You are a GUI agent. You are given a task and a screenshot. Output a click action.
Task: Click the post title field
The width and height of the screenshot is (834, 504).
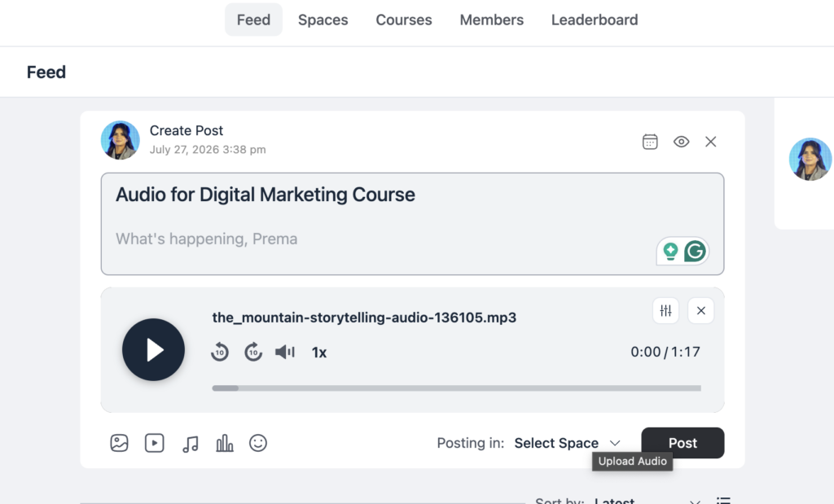point(265,195)
